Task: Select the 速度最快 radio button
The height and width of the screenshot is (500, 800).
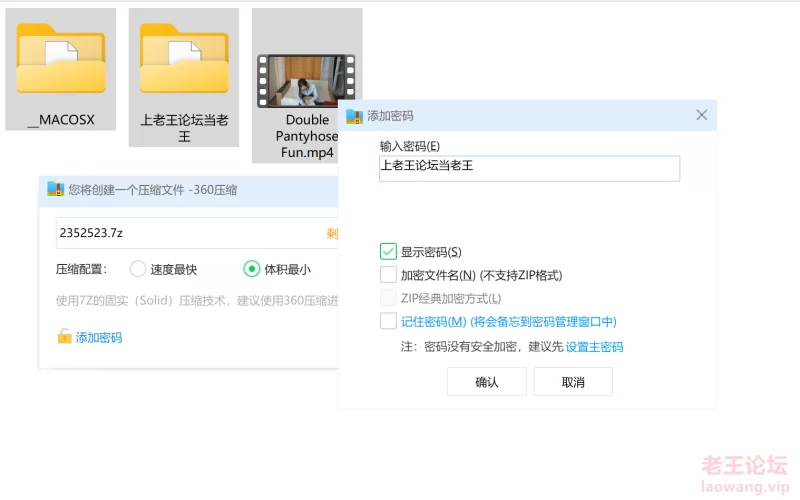Action: point(138,268)
